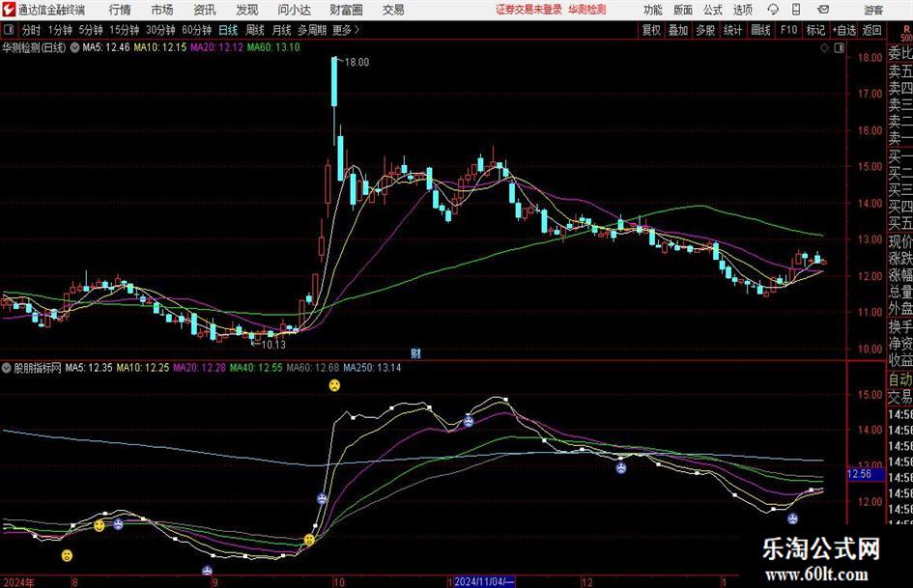Expand the 更多 periods dropdown
The height and width of the screenshot is (588, 913).
click(x=346, y=30)
